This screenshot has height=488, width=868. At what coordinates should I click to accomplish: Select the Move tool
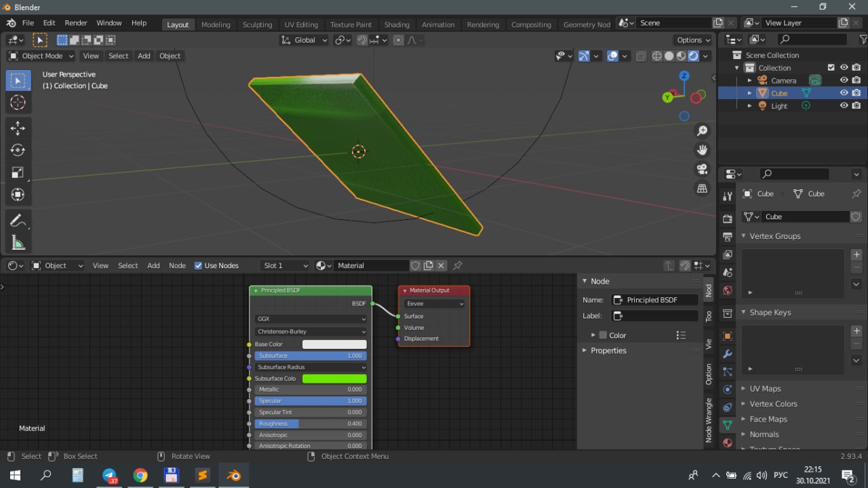point(18,128)
